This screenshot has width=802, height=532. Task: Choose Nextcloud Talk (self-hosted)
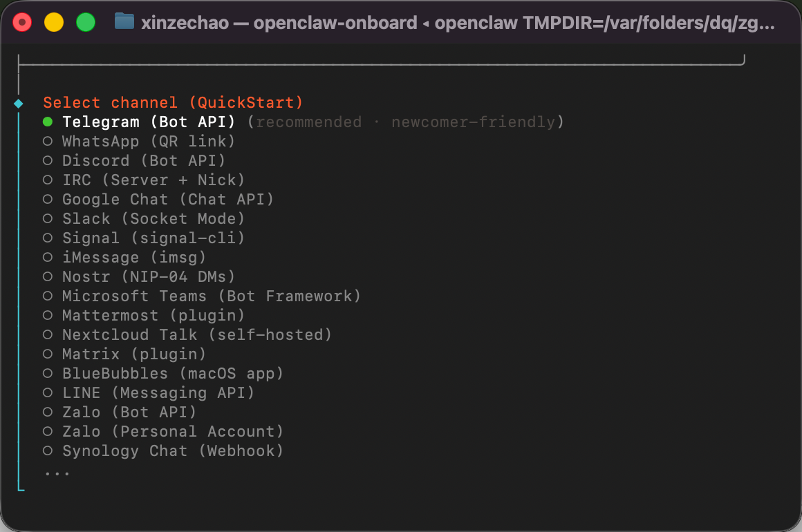(x=187, y=335)
